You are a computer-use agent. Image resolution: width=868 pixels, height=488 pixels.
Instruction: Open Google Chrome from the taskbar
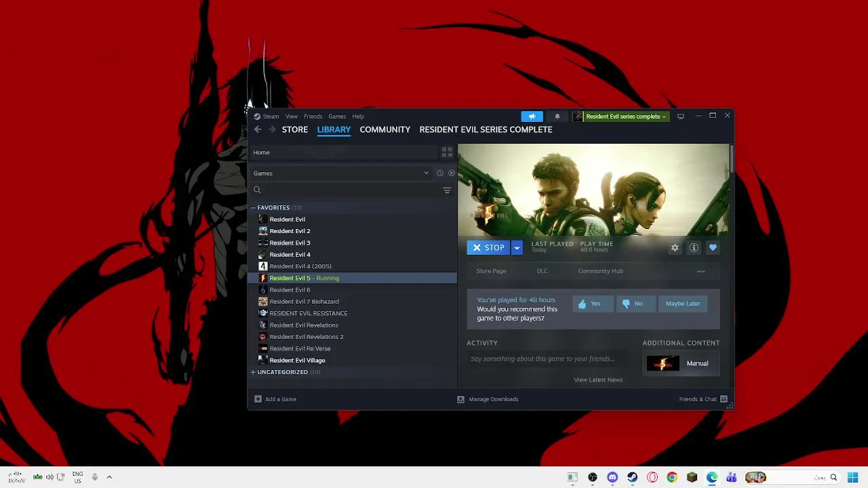click(x=672, y=478)
